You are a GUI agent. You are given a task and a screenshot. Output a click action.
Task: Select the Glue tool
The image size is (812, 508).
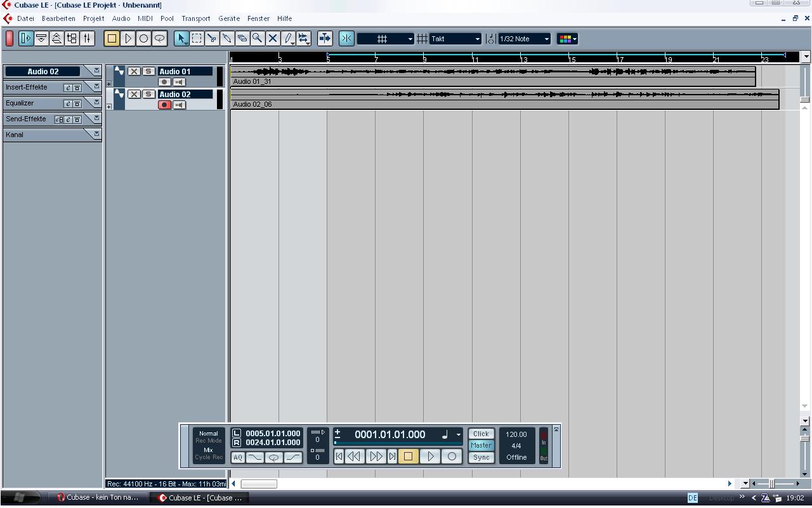coord(227,39)
